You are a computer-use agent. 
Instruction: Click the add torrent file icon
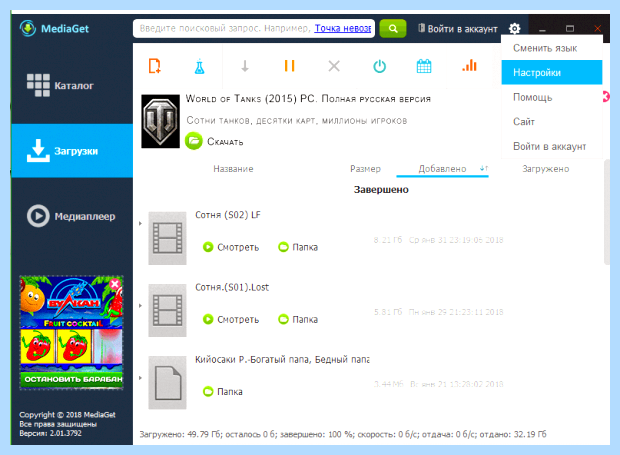[155, 66]
